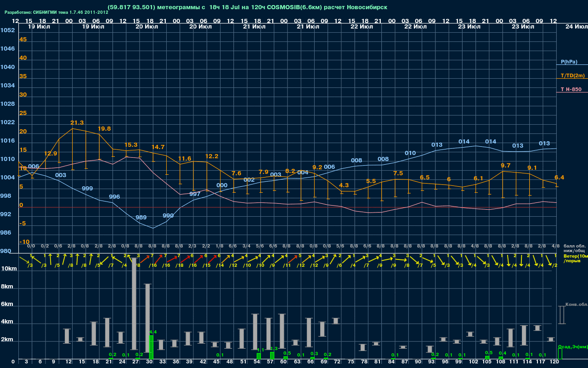This screenshot has width=588, height=368.
Task: Click the T/TD(2m) legend label
Action: tap(572, 75)
